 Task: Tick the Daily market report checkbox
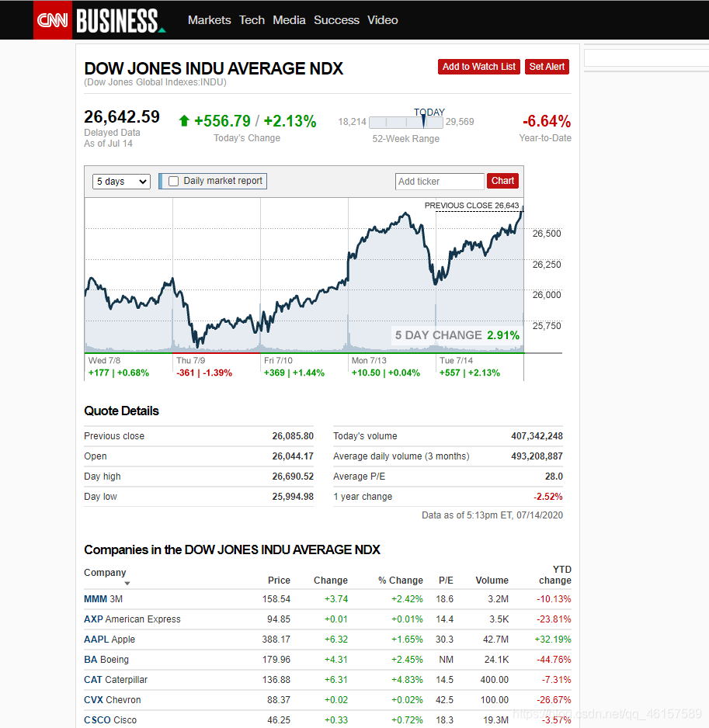[x=173, y=181]
